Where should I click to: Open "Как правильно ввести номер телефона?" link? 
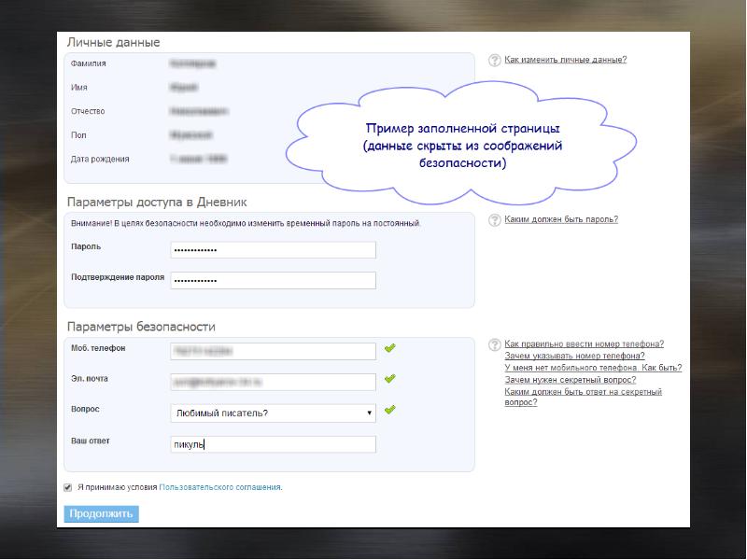[584, 344]
